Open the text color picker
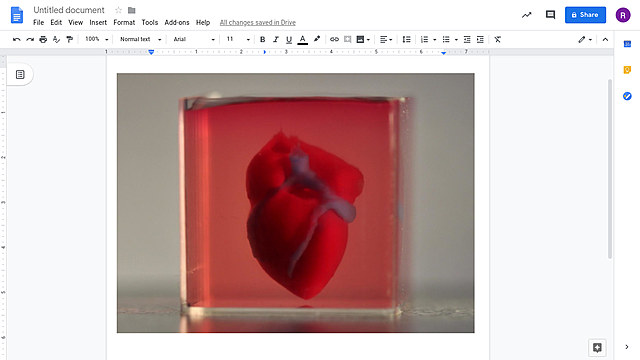The width and height of the screenshot is (640, 360). (x=302, y=40)
